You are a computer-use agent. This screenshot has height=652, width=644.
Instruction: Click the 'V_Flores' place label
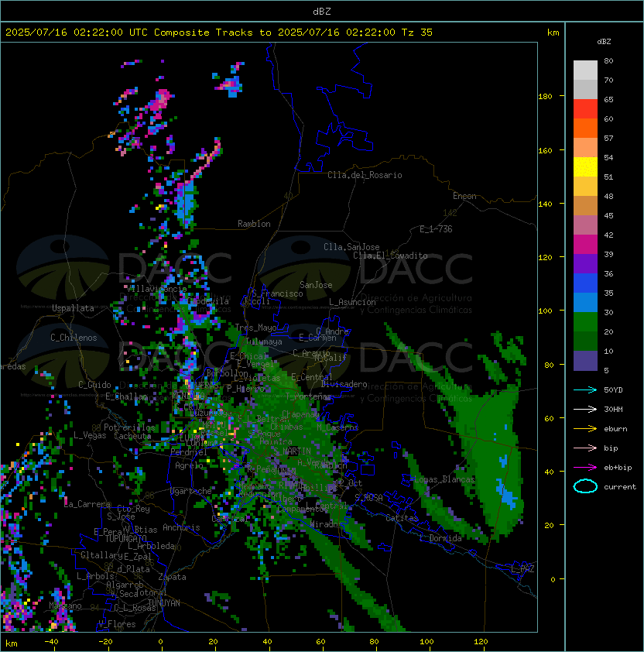117,624
